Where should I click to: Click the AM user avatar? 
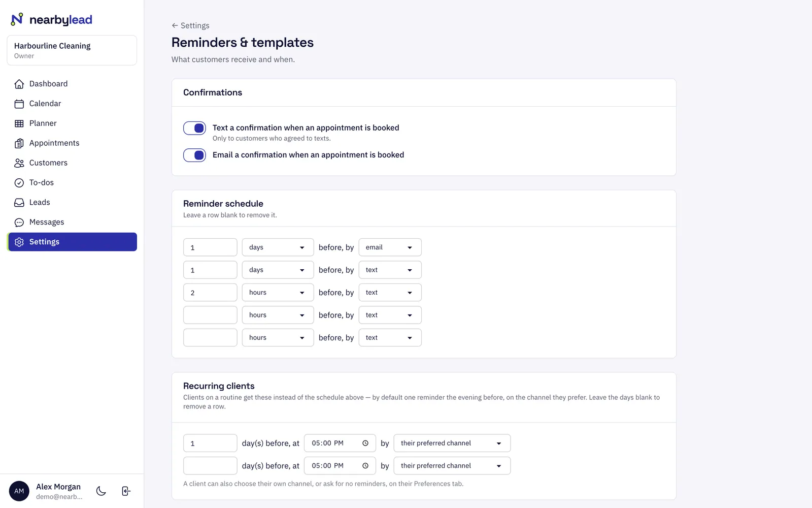tap(19, 491)
